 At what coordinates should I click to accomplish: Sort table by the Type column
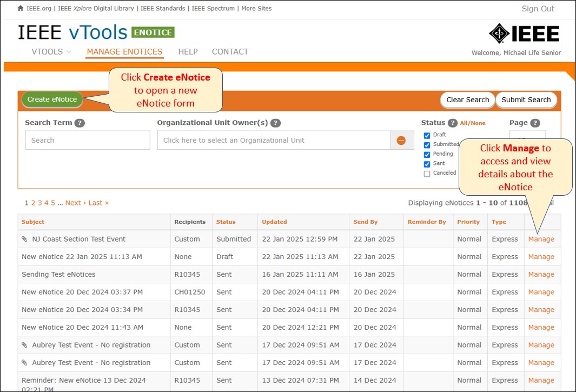click(499, 222)
